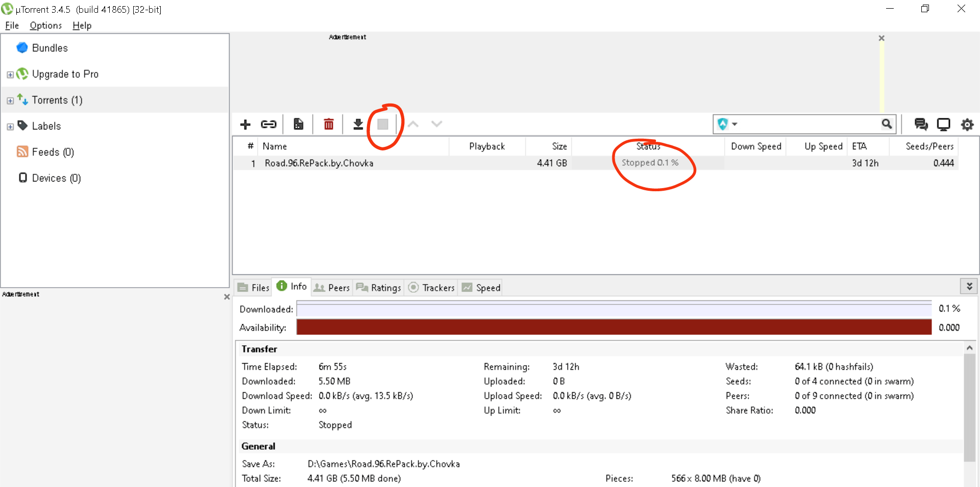Click the Remote monitor icon in toolbar
Screen dimensions: 980x487
coord(943,124)
